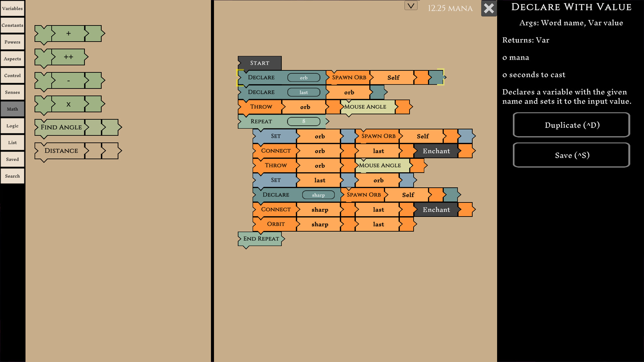Image resolution: width=644 pixels, height=362 pixels.
Task: Pick the Find Angle block
Action: point(61,127)
